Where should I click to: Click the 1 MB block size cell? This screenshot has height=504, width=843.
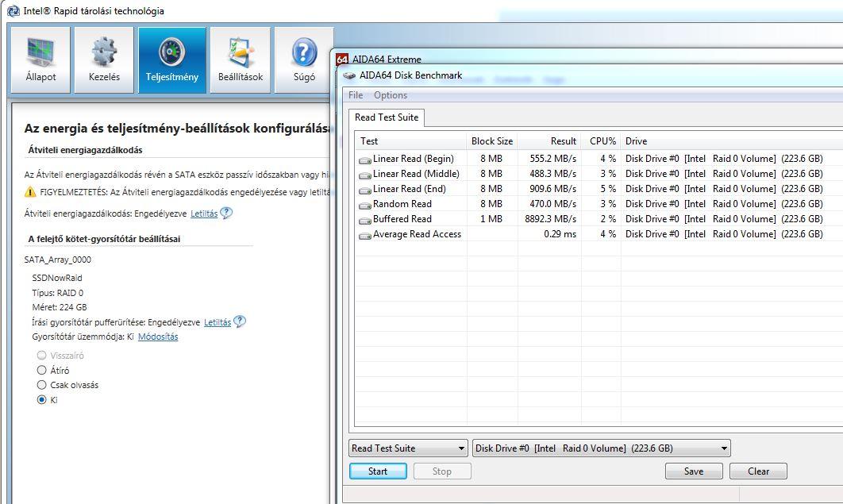tap(491, 219)
